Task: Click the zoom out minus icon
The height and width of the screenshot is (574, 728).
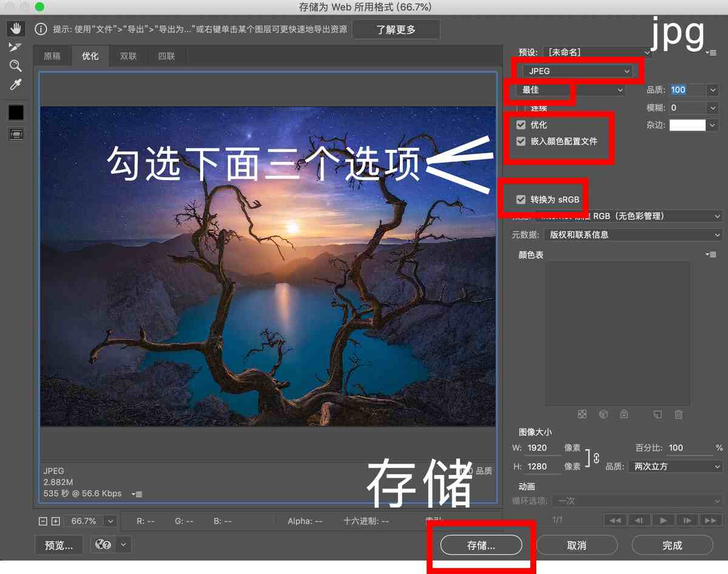Action: click(42, 521)
